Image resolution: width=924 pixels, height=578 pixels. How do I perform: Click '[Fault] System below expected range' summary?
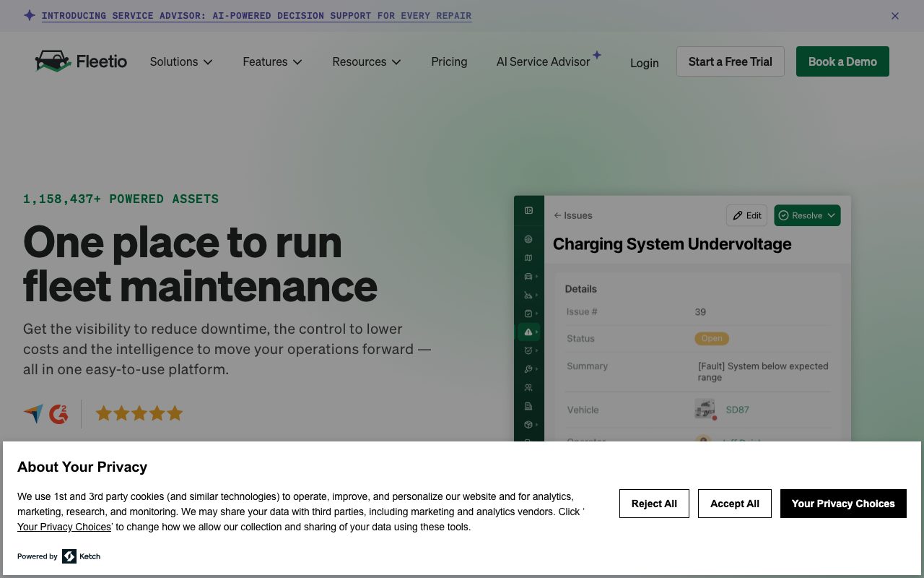point(763,371)
